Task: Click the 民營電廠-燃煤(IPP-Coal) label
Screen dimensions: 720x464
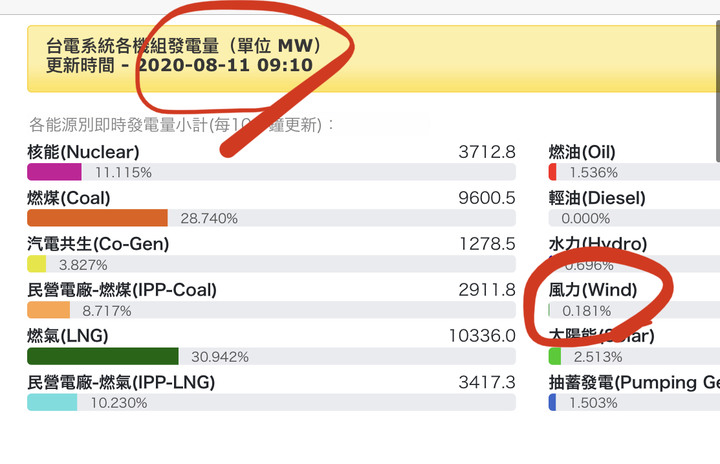Action: (122, 290)
